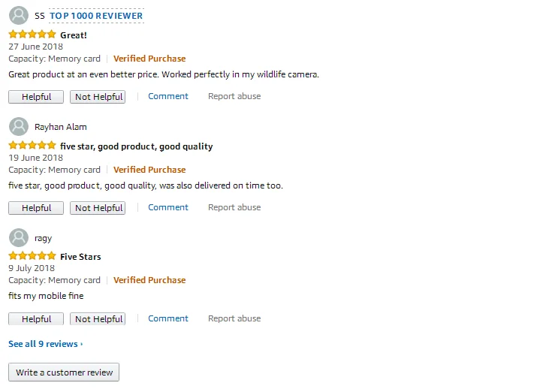
Task: Click star rating on 'Five Stars' review
Action: pos(32,256)
